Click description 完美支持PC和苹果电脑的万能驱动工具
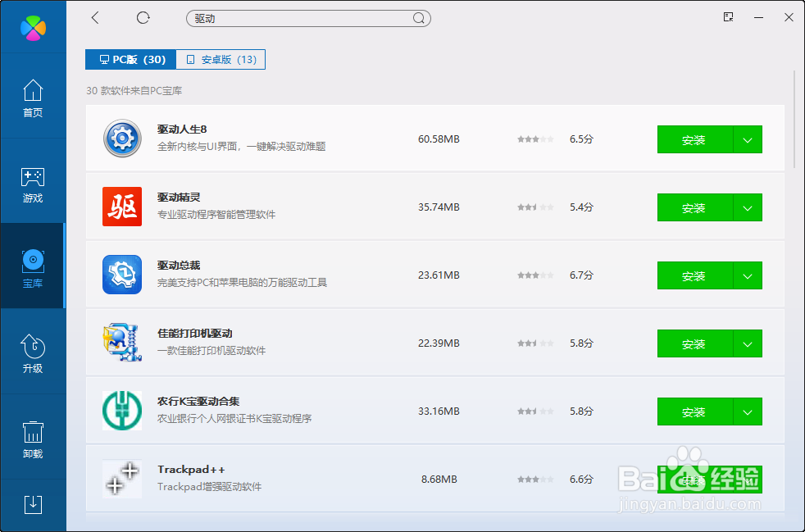 pyautogui.click(x=242, y=283)
